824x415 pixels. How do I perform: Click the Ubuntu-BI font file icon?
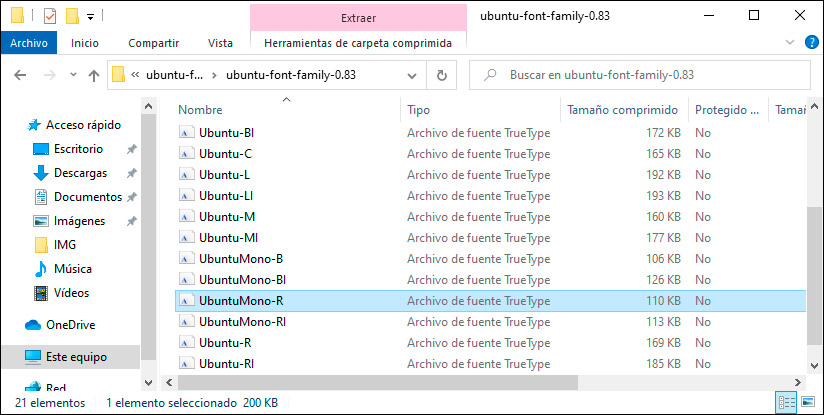tap(187, 133)
